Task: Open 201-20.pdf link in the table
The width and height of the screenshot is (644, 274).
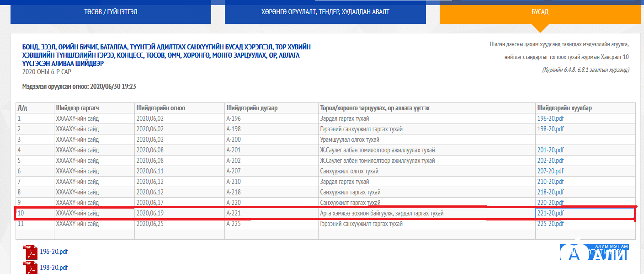Action: point(551,150)
